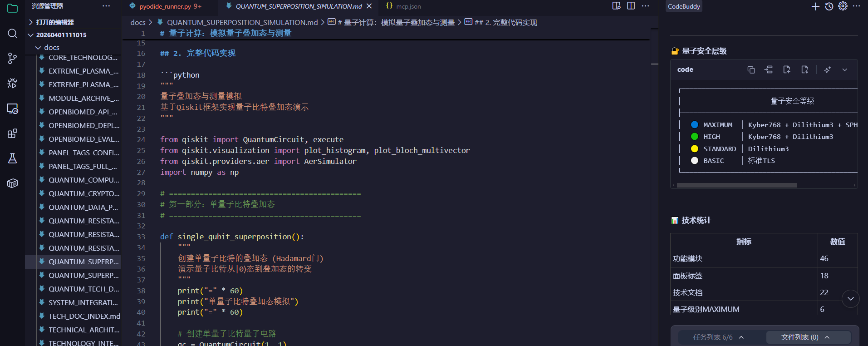Screen dimensions: 868x346
Task: Click the round scroll-to-bottom chevron button
Action: click(850, 299)
